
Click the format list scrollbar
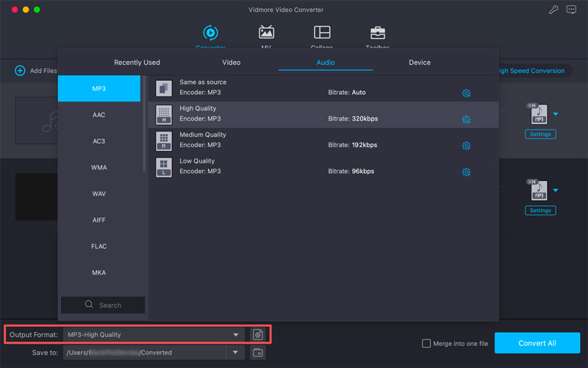click(x=144, y=124)
